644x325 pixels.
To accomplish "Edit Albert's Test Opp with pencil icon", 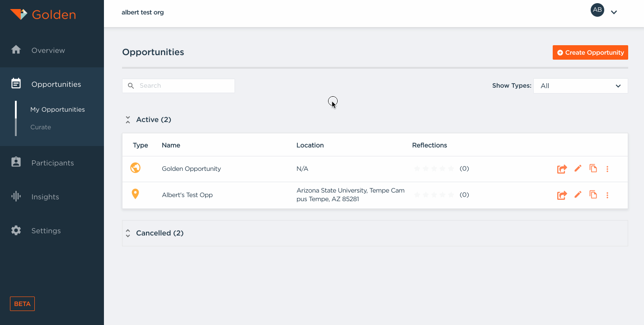I will (x=578, y=195).
